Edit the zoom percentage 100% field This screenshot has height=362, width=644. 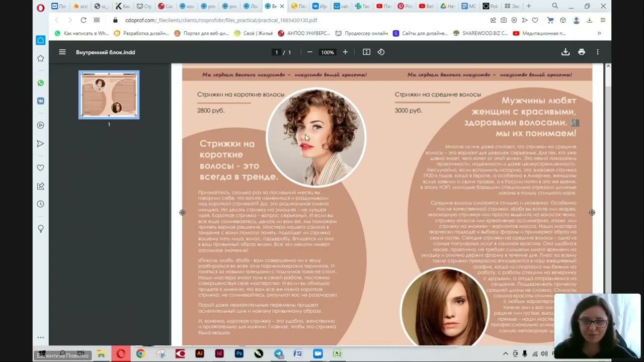328,52
